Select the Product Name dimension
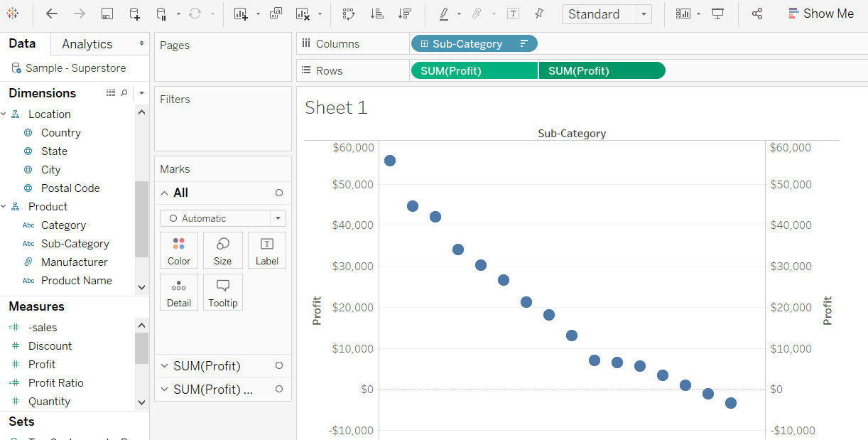 tap(77, 281)
